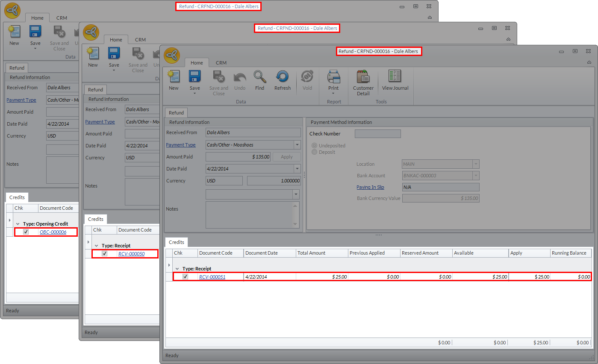Toggle the checkbox beside OBC-000006
Image resolution: width=598 pixels, height=364 pixels.
pos(26,232)
